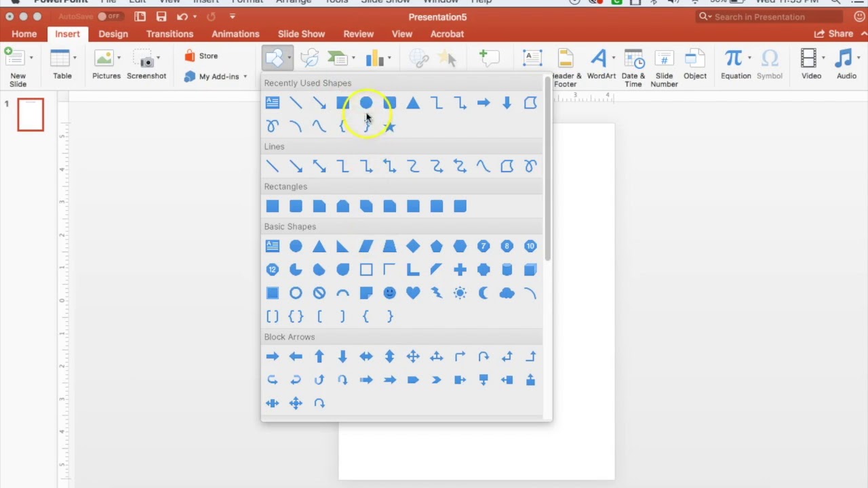868x488 pixels.
Task: Choose the U-turn arrow shape
Action: tap(484, 357)
